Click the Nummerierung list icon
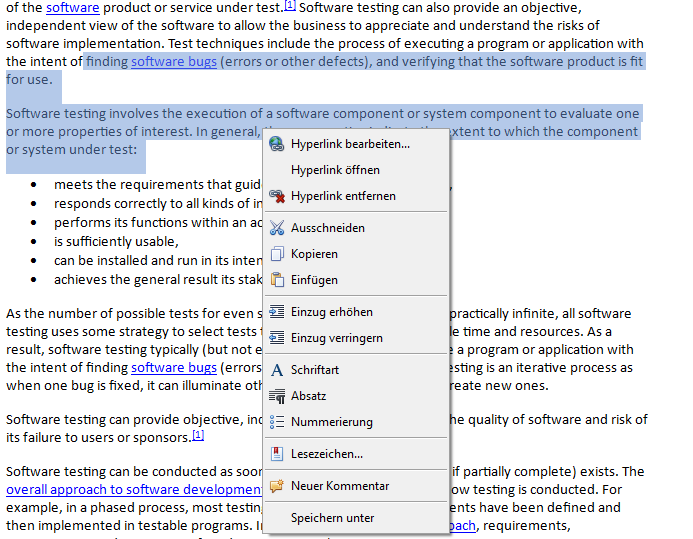Viewport: 693px width, 539px height. [x=277, y=422]
